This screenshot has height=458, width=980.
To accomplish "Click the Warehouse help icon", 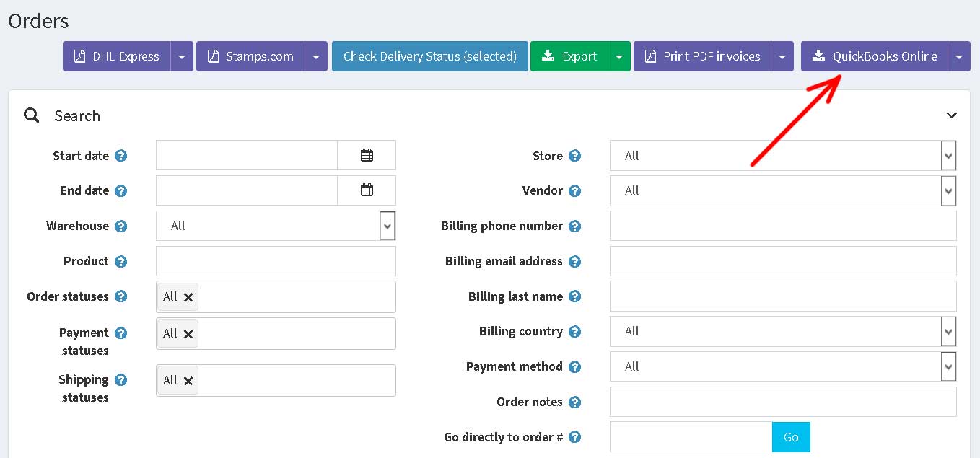I will (x=121, y=226).
